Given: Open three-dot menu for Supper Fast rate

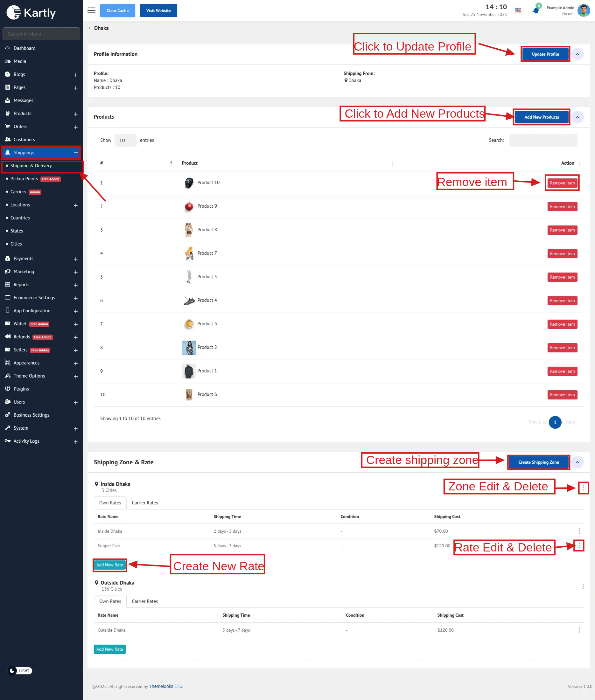Looking at the screenshot, I should pyautogui.click(x=579, y=545).
